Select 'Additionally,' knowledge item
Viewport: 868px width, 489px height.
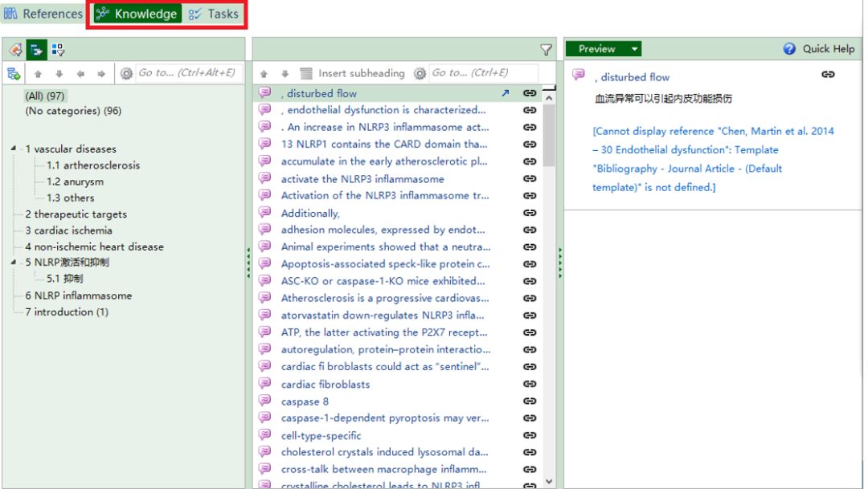(310, 213)
